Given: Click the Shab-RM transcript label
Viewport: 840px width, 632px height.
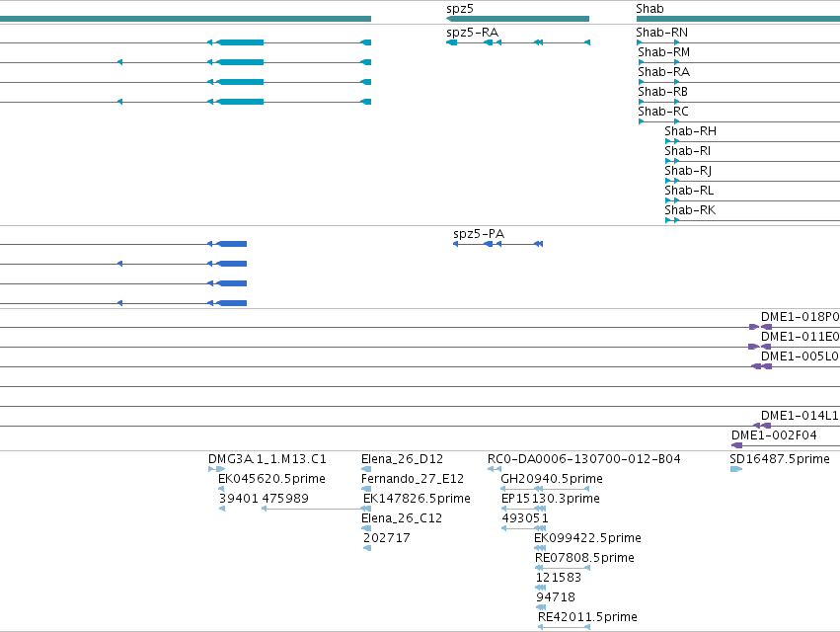Looking at the screenshot, I should [663, 52].
